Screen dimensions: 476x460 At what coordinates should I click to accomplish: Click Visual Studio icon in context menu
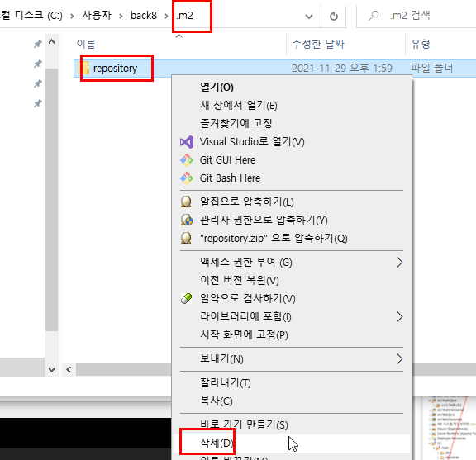pyautogui.click(x=187, y=142)
